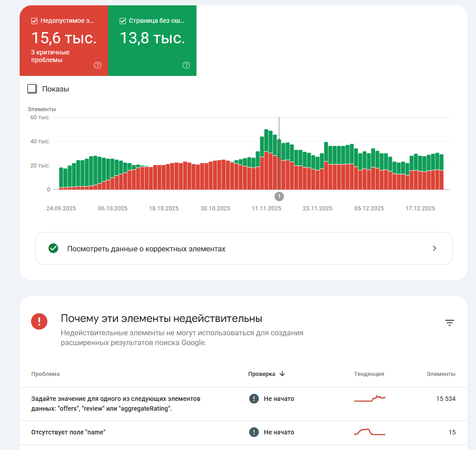476x450 pixels.
Task: Click the annotation marker 1 on the chart
Action: coord(279,196)
